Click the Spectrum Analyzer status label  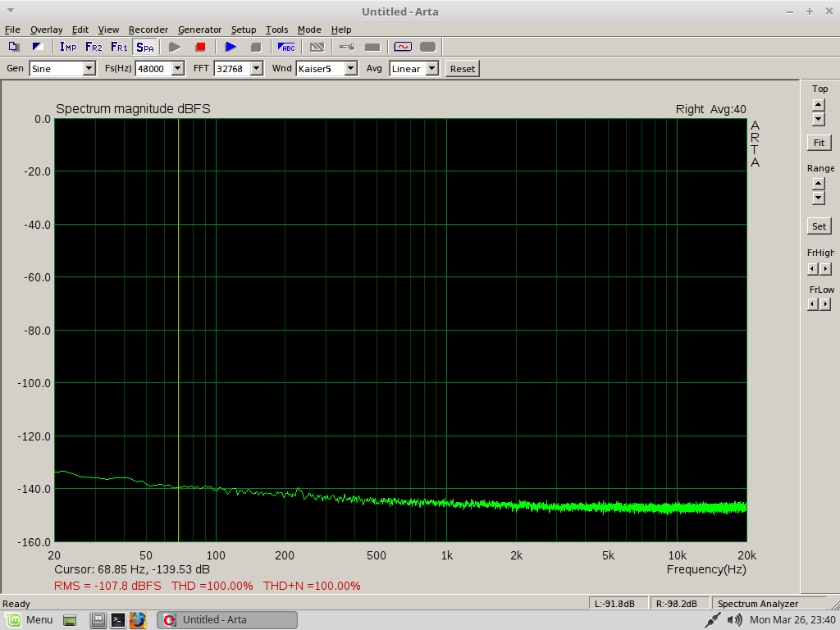(x=757, y=604)
